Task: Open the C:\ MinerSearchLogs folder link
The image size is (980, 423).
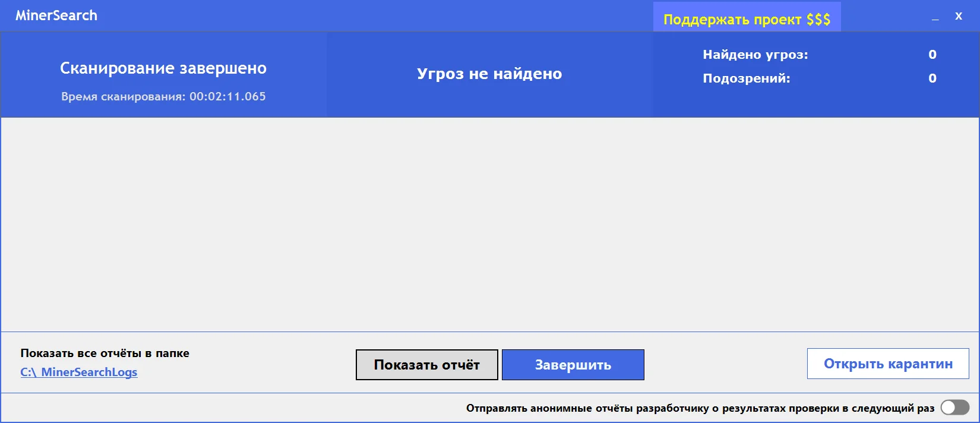Action: 79,373
